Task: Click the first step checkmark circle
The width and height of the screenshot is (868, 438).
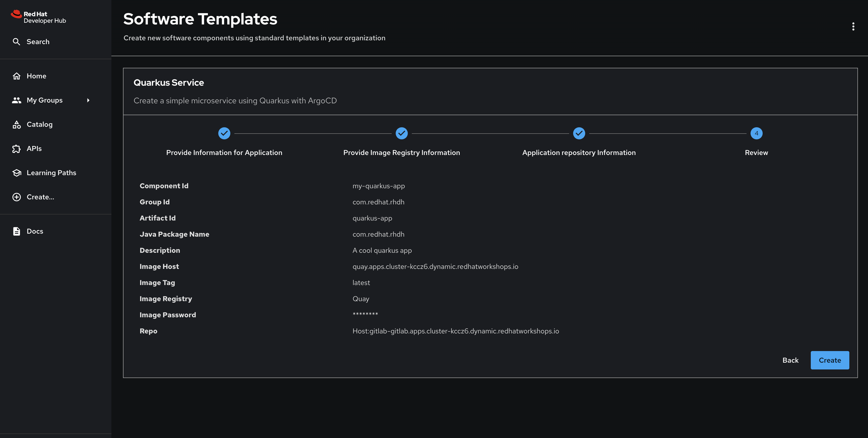Action: [224, 133]
